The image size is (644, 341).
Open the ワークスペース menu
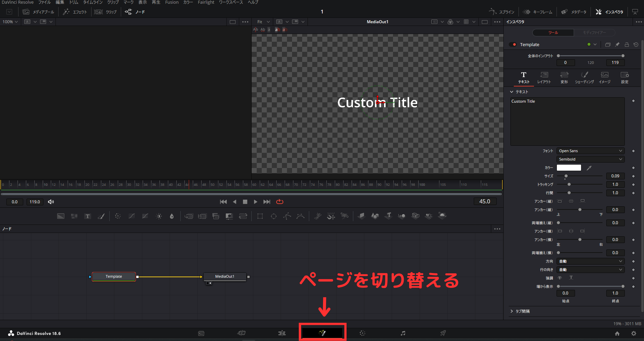[231, 2]
